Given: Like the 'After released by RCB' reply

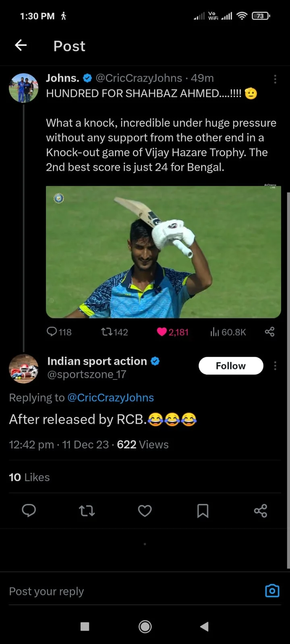Looking at the screenshot, I should click(x=145, y=511).
